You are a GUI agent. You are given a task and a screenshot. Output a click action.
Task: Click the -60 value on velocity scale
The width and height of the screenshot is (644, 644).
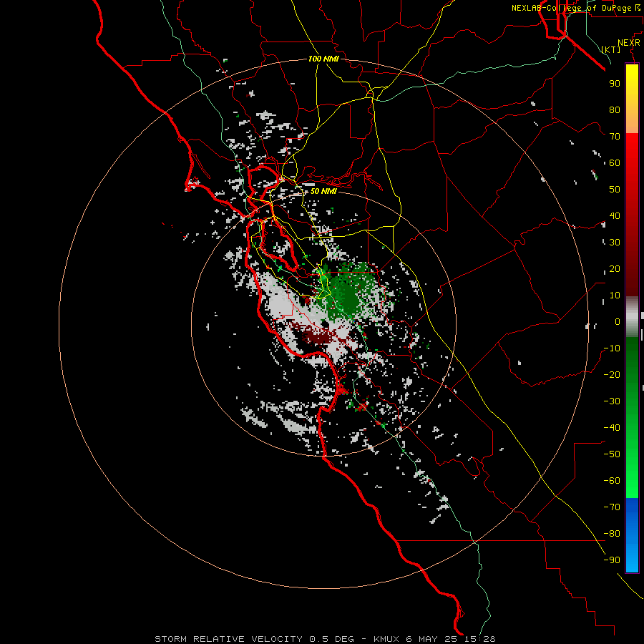point(612,481)
